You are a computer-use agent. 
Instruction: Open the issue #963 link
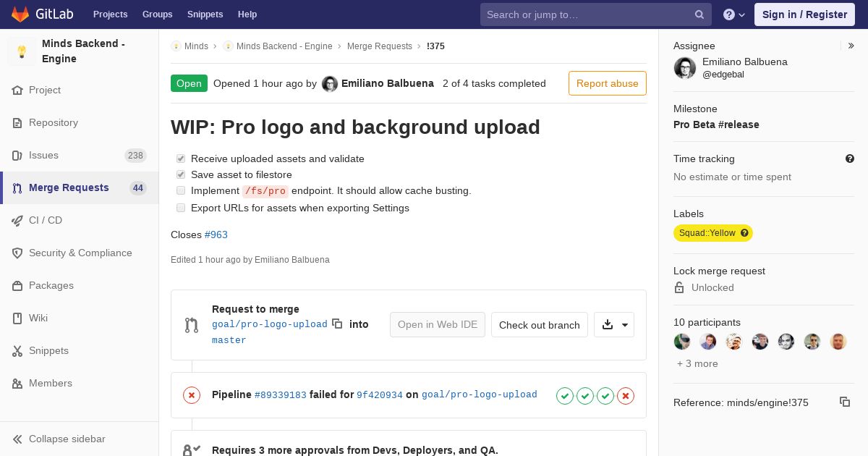216,235
